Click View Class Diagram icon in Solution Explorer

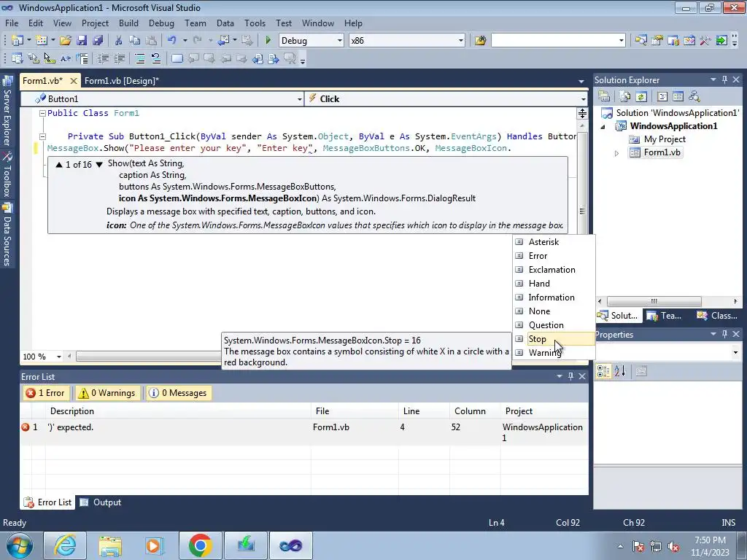[694, 97]
